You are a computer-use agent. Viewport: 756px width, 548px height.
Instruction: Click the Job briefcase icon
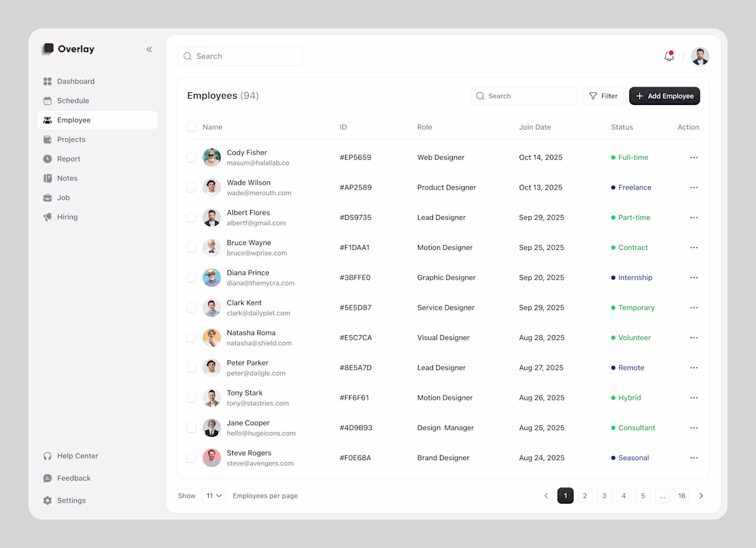[x=47, y=198]
